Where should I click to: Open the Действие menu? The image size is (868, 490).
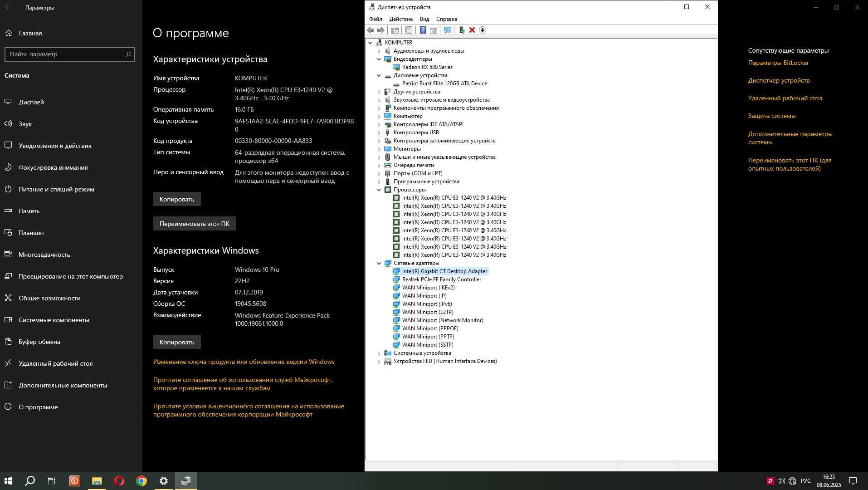pos(401,19)
